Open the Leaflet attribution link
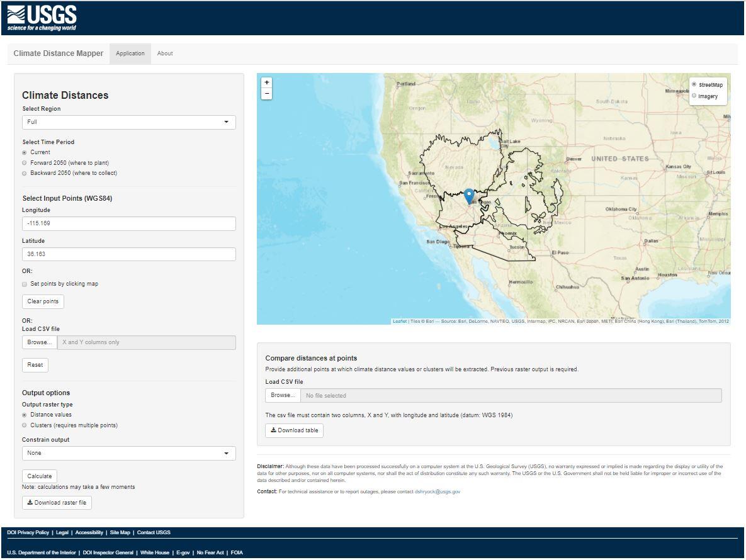746x560 pixels. [x=399, y=322]
